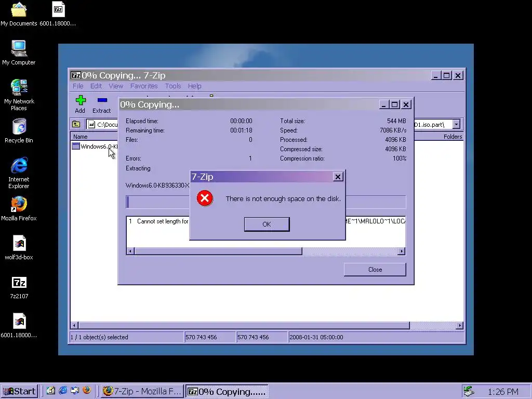
Task: Click the system tray network icon
Action: pyautogui.click(x=469, y=391)
